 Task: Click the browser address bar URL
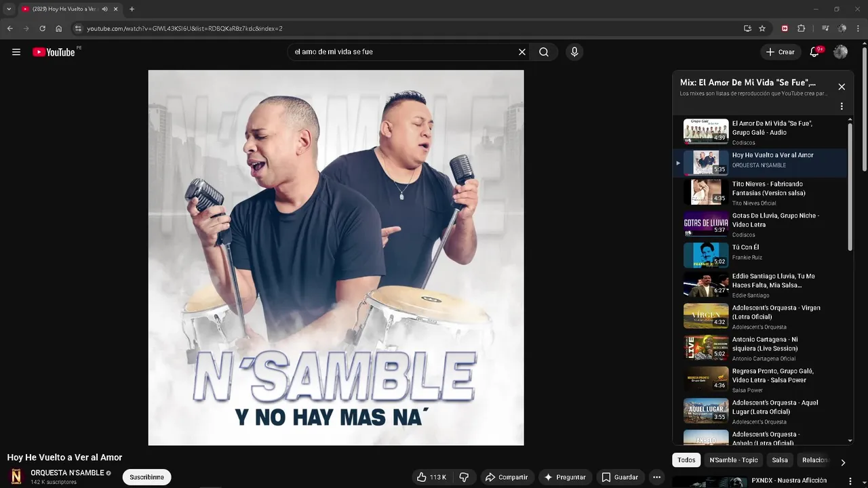click(x=184, y=28)
